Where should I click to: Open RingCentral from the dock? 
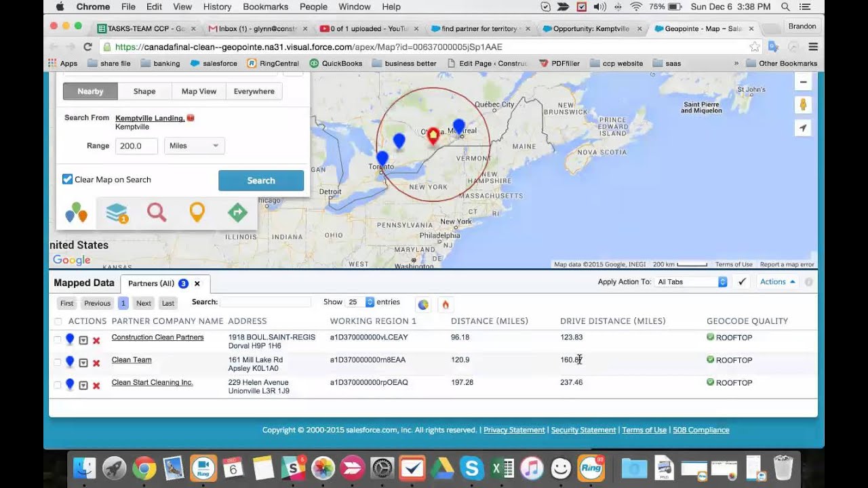tap(590, 468)
